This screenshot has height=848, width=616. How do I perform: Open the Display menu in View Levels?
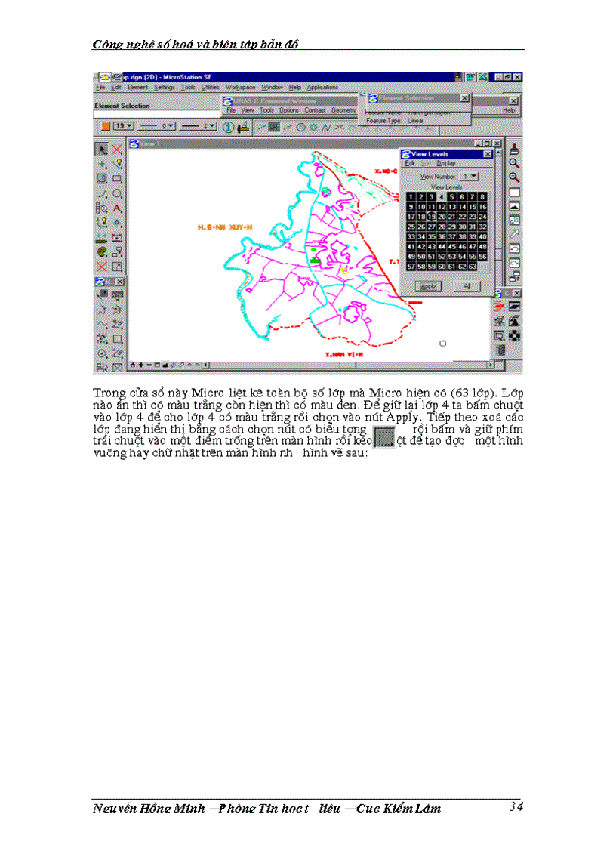[445, 163]
